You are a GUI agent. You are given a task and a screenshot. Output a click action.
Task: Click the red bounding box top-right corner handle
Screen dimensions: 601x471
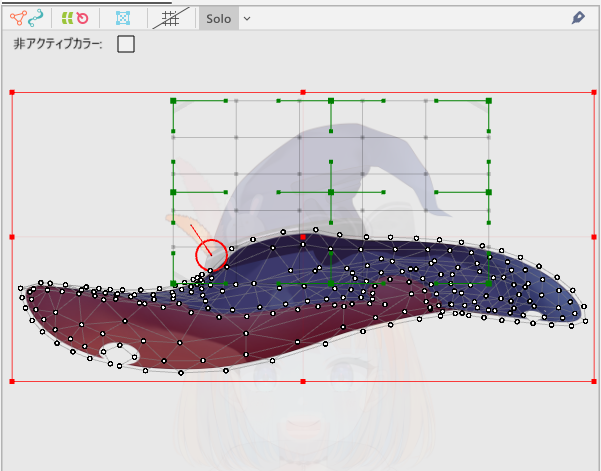[x=594, y=92]
